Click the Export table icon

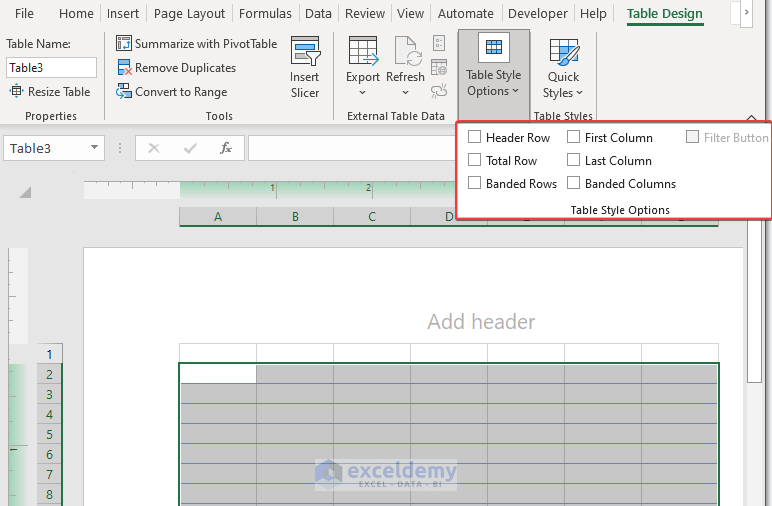(x=363, y=51)
